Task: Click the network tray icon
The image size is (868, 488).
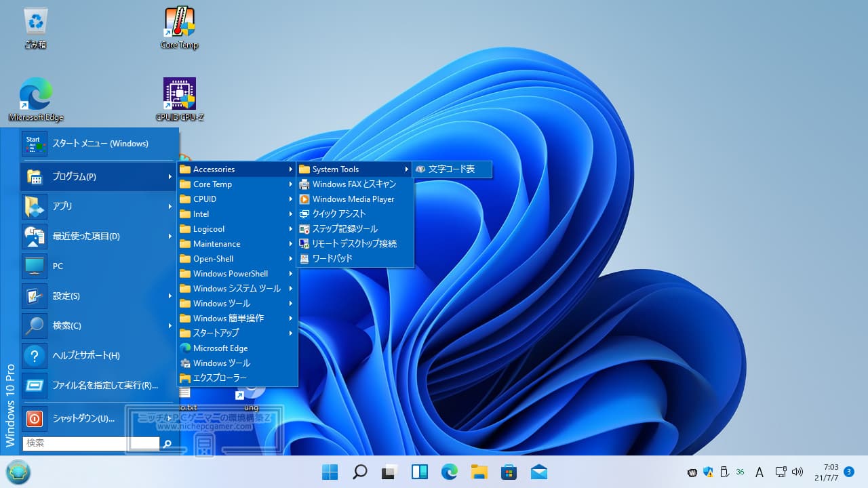Action: point(781,472)
